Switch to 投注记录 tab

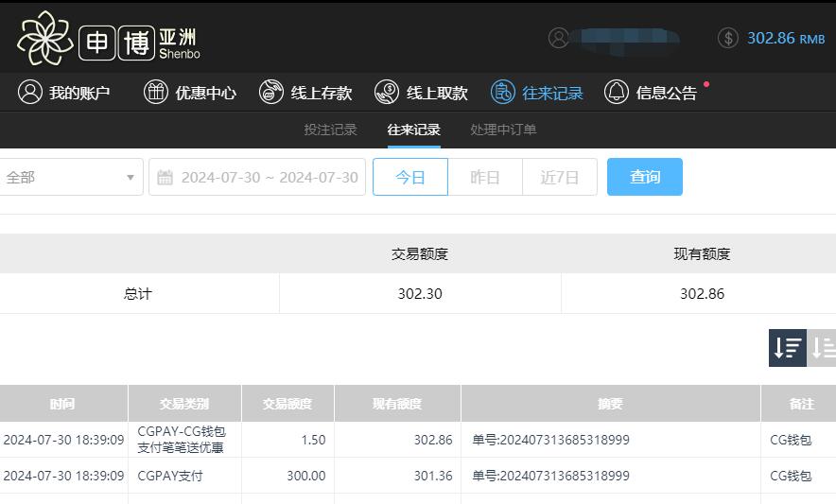pyautogui.click(x=331, y=130)
